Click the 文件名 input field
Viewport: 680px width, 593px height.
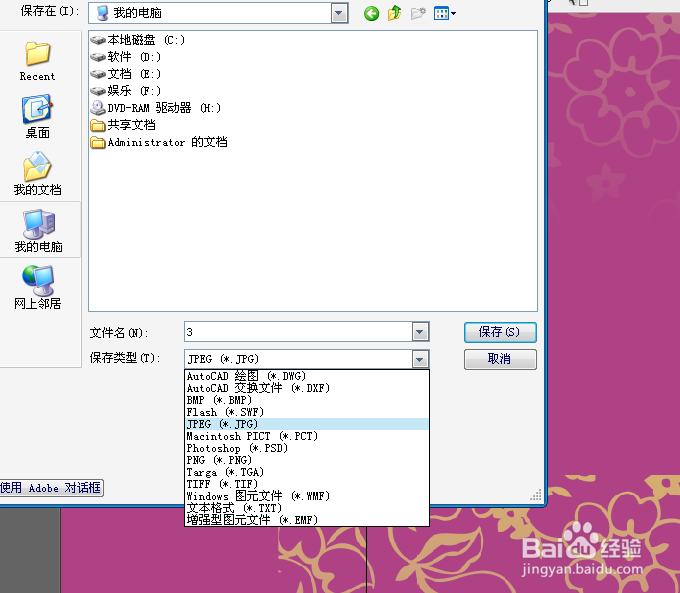[x=298, y=332]
